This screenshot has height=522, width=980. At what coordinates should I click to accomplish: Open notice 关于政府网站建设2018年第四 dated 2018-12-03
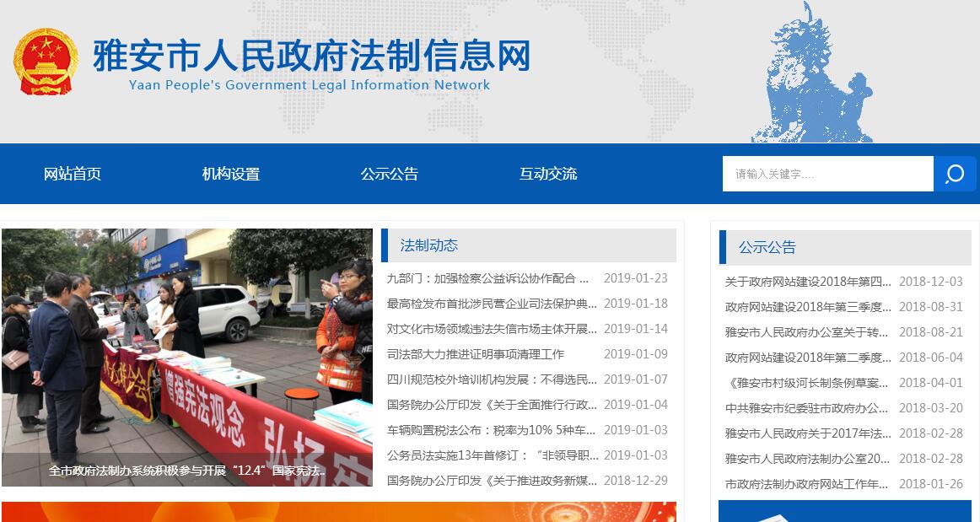[x=807, y=282]
